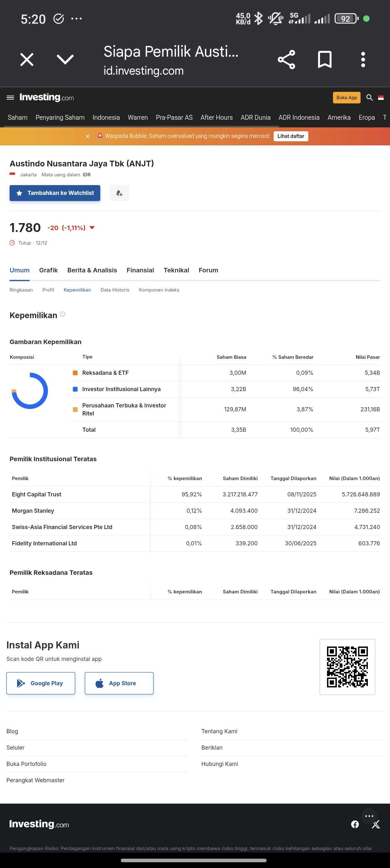
Task: Tap yellow swatch for Perusahaan Terbuka
Action: point(75,409)
